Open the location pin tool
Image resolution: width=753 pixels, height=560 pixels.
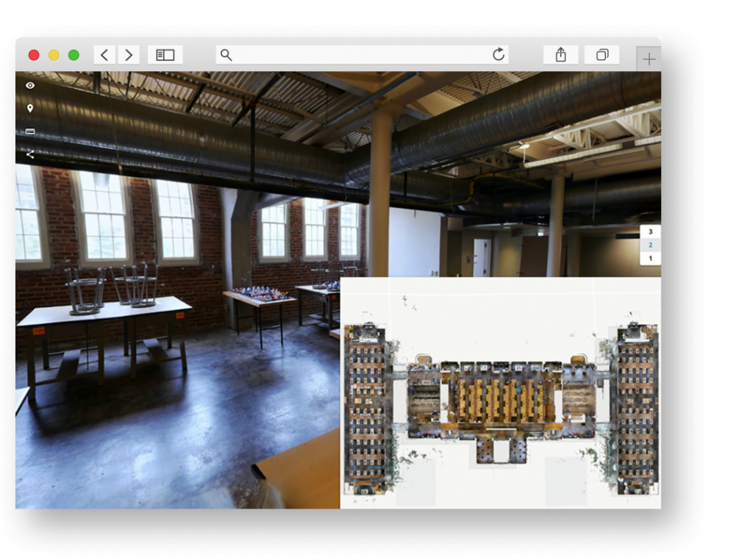click(x=30, y=109)
